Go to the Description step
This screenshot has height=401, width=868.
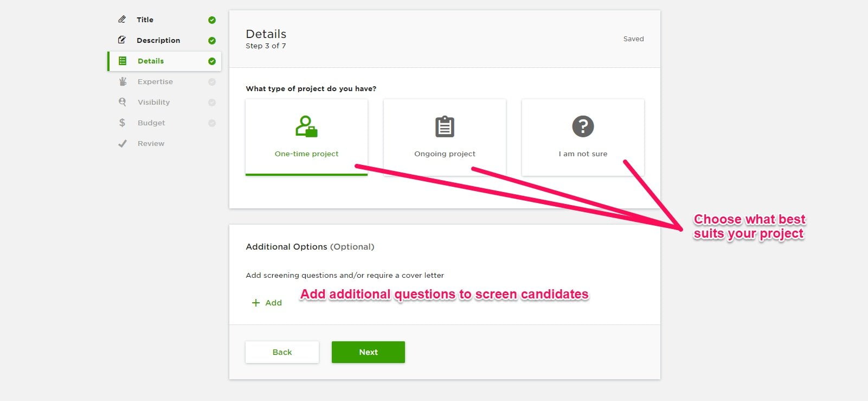[158, 40]
